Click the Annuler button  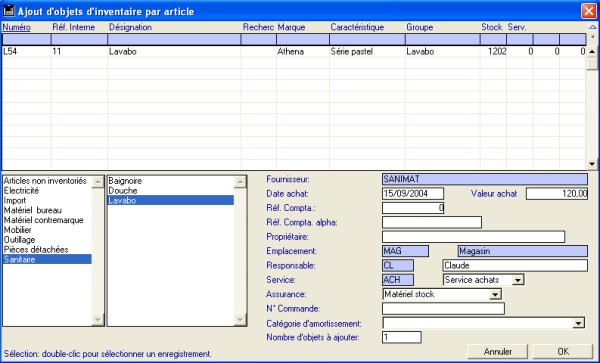coord(498,352)
